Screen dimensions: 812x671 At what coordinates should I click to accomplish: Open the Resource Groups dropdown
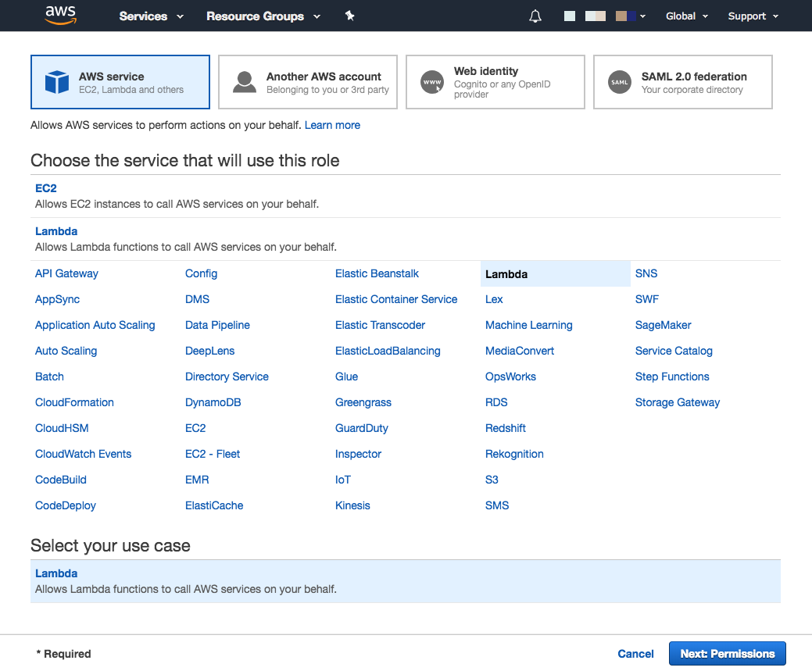[263, 16]
